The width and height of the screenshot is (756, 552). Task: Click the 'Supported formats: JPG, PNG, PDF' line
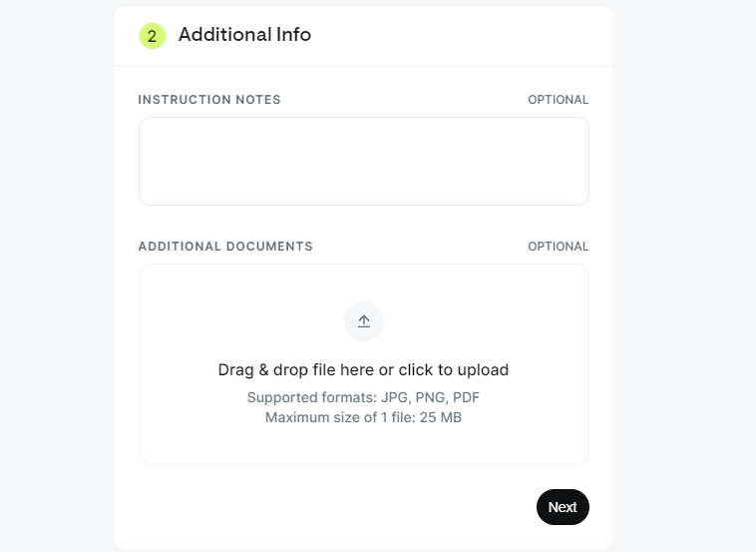(x=363, y=397)
